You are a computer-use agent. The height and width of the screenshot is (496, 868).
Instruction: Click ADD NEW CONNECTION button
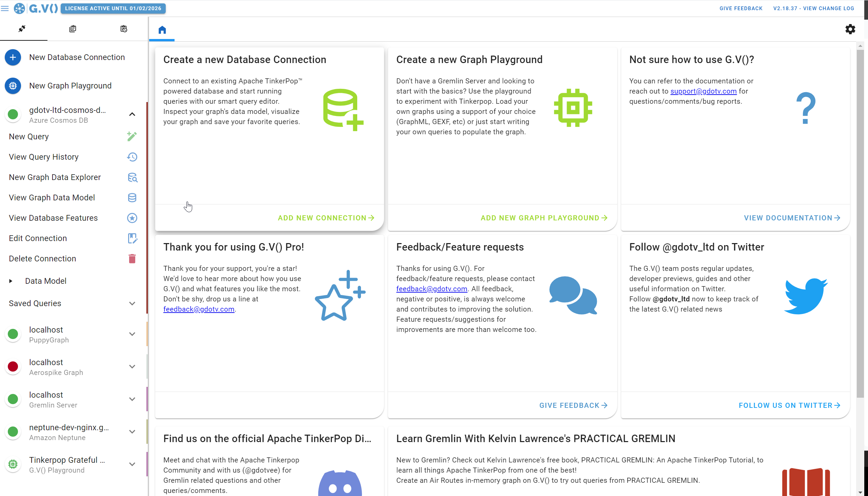point(327,218)
